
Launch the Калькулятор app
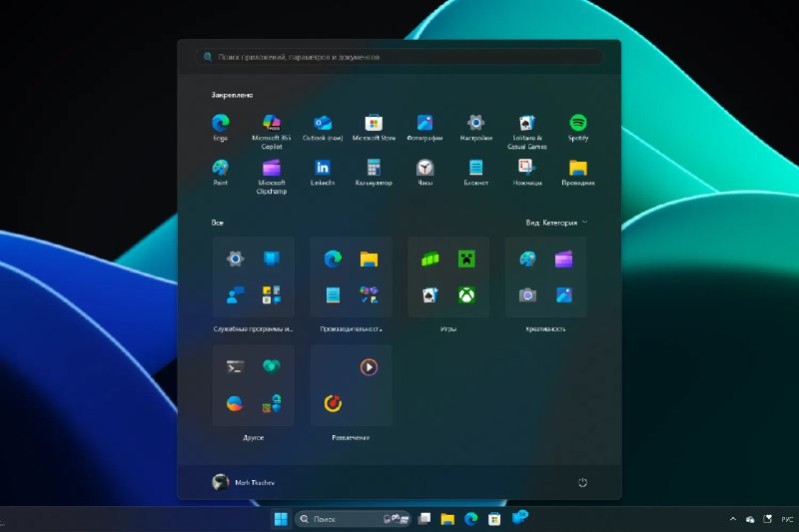(374, 172)
